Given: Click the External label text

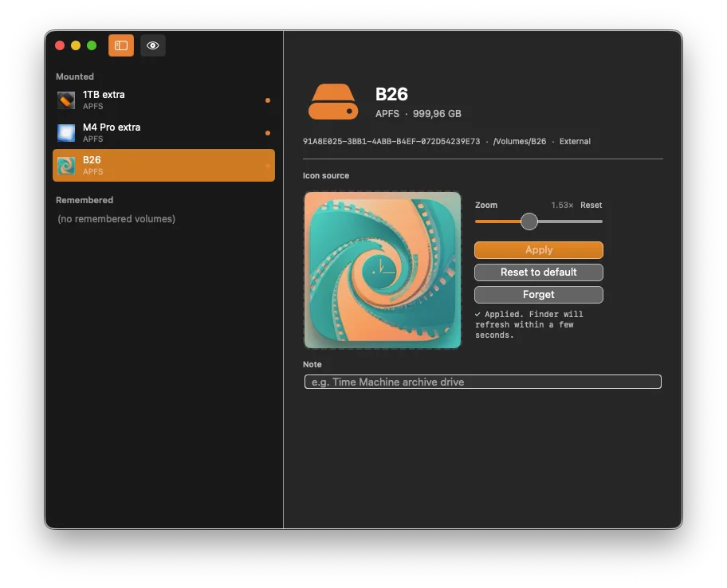Looking at the screenshot, I should [x=575, y=141].
